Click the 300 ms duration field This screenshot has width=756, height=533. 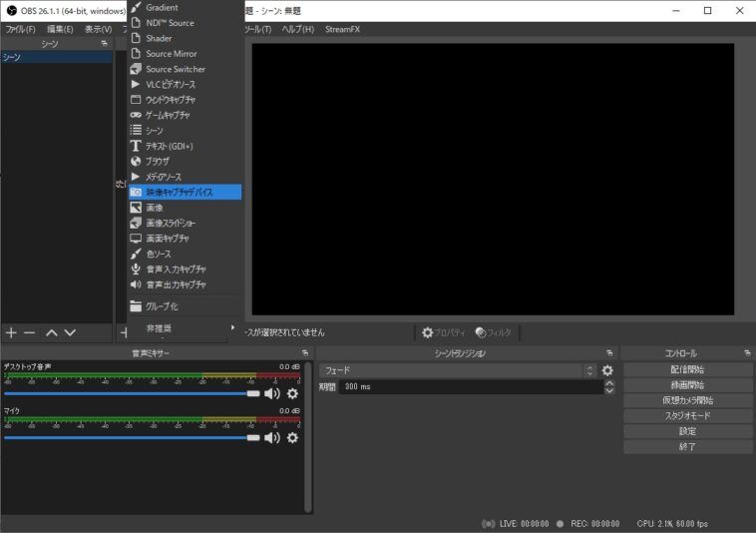tap(472, 387)
